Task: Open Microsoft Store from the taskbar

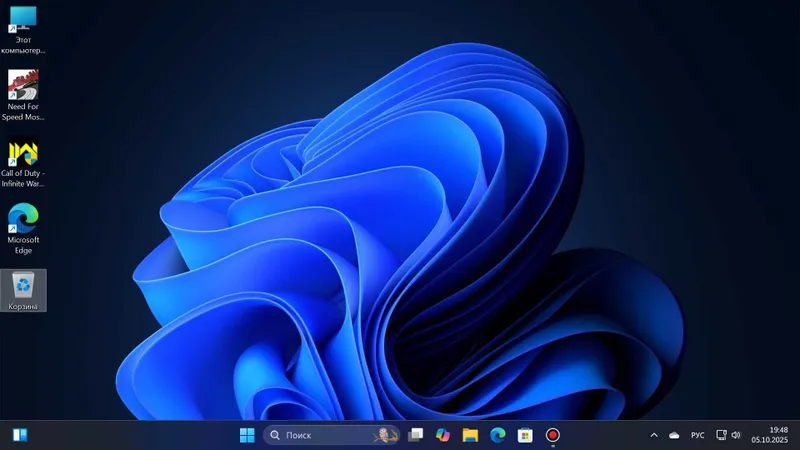Action: point(525,435)
